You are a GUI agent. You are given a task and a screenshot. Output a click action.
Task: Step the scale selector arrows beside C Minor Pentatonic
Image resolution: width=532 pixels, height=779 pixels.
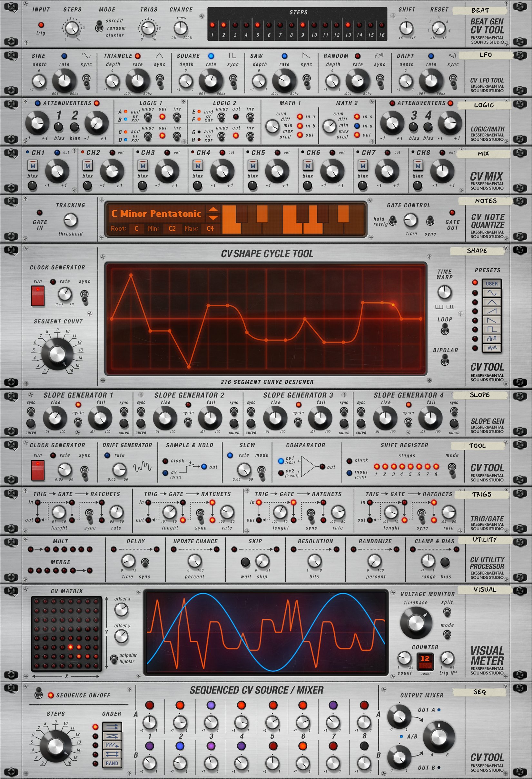tap(213, 213)
